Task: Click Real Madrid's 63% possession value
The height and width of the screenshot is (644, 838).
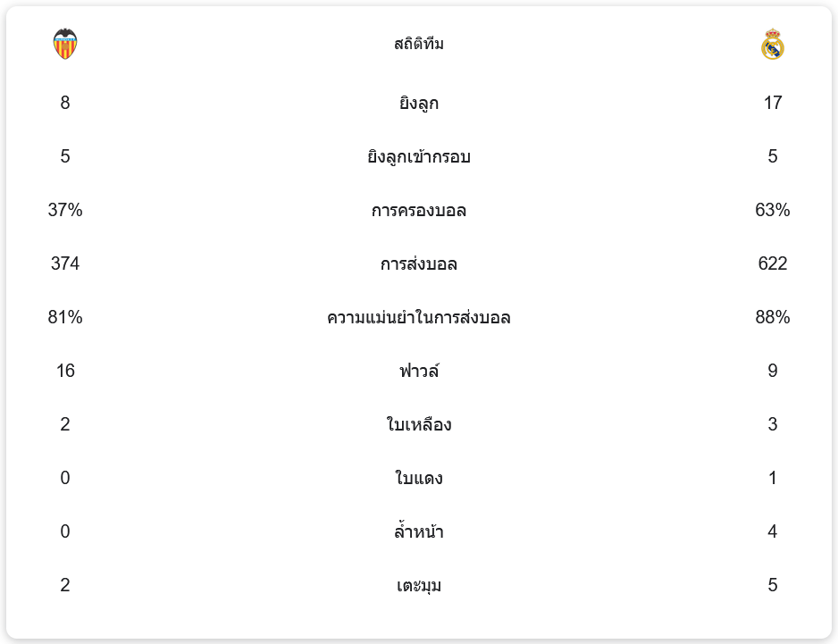Action: (x=773, y=210)
